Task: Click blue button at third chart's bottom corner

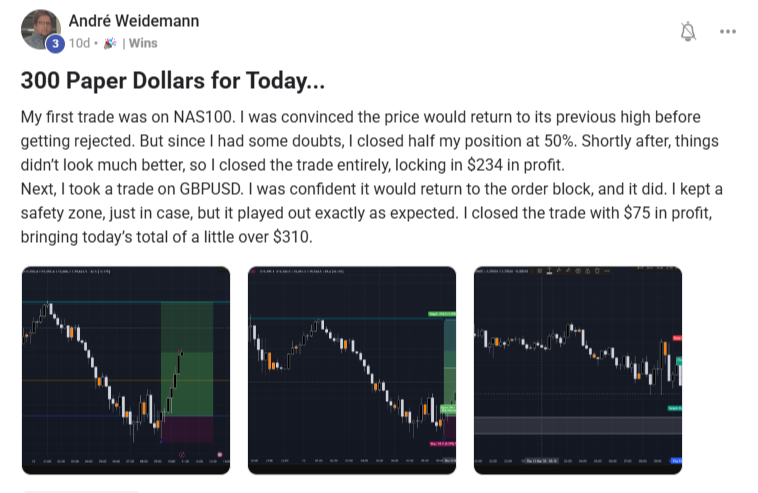Action: pos(676,461)
